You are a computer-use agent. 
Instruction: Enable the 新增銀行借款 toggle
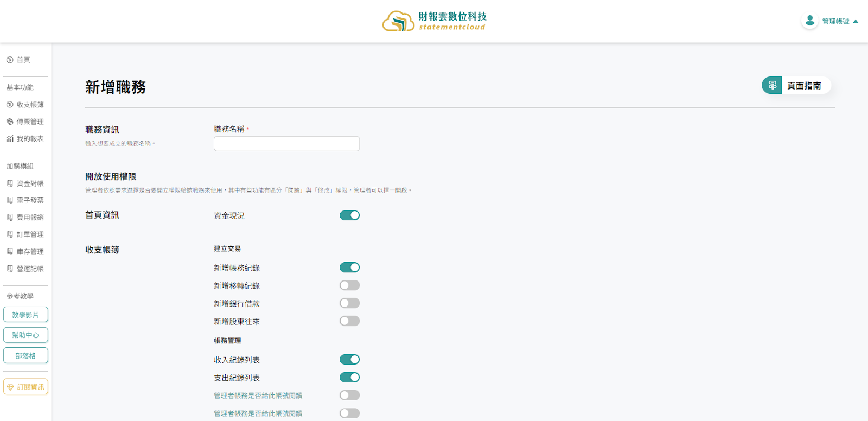click(x=349, y=303)
